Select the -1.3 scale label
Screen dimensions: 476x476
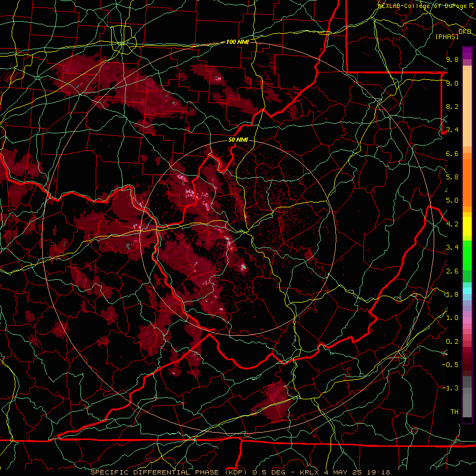pos(451,388)
